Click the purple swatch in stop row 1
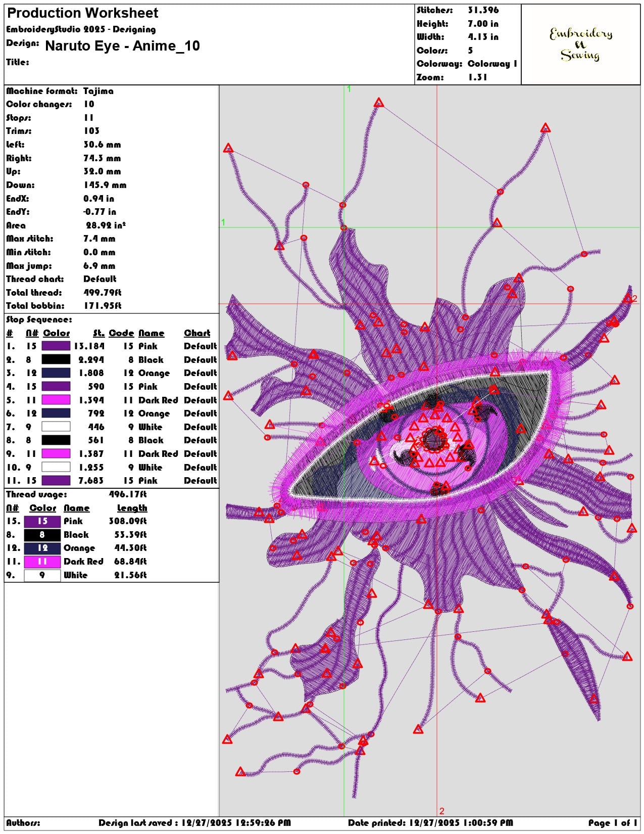Viewport: 644px width, 834px height. (56, 346)
